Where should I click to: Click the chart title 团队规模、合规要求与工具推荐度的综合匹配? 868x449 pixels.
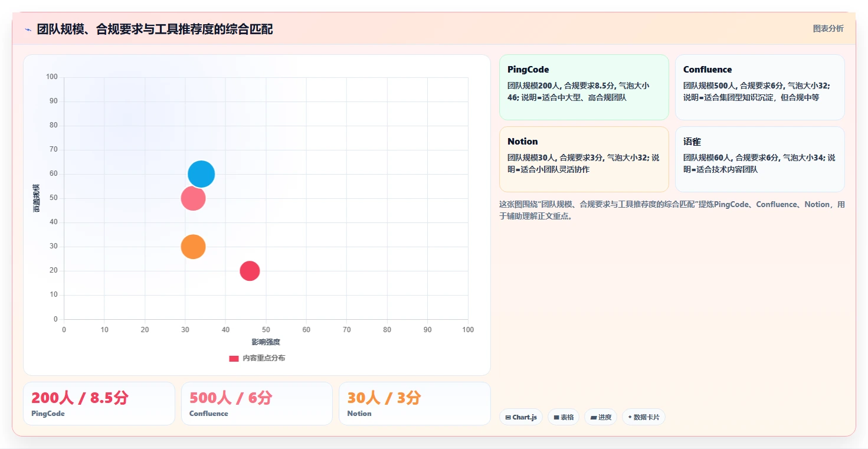click(155, 29)
